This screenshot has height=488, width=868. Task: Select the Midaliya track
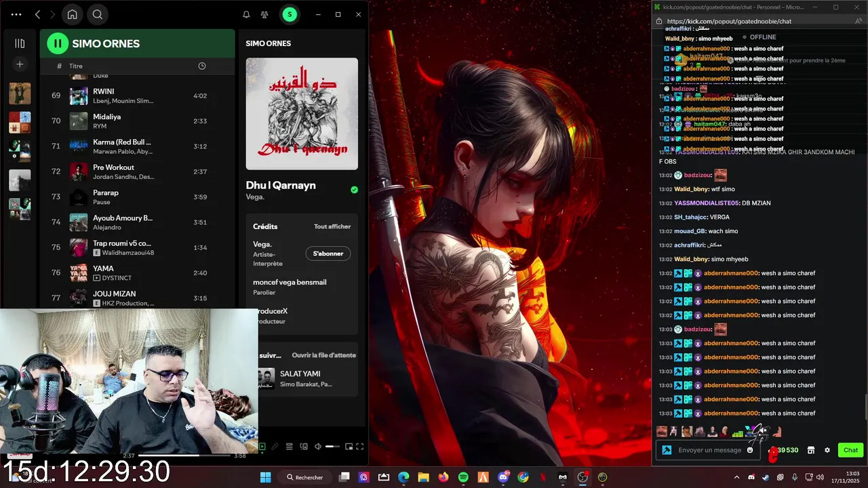click(x=137, y=121)
